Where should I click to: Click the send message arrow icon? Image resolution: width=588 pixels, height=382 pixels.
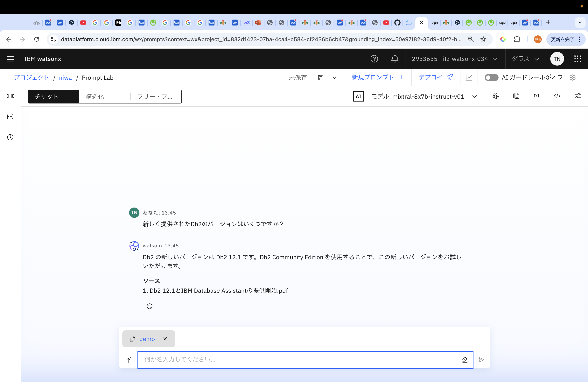[x=481, y=359]
